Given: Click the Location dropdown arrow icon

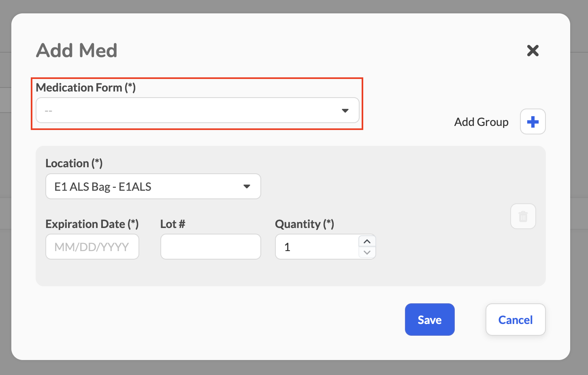Looking at the screenshot, I should 247,186.
